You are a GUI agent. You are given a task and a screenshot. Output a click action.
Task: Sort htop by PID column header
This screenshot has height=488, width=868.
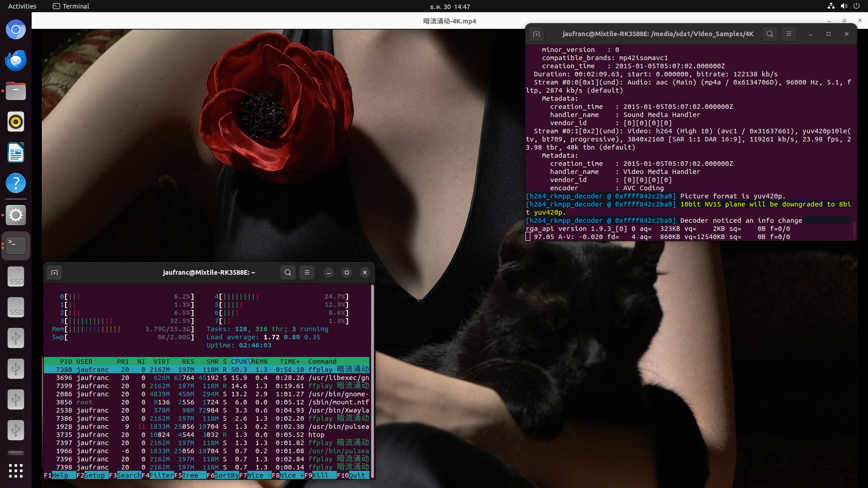click(x=66, y=361)
